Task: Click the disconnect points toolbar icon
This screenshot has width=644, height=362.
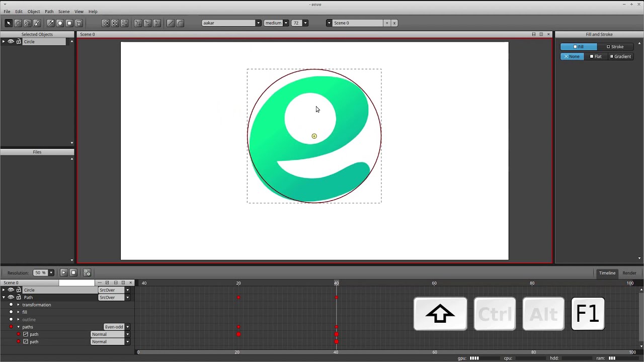Action: coord(147,23)
